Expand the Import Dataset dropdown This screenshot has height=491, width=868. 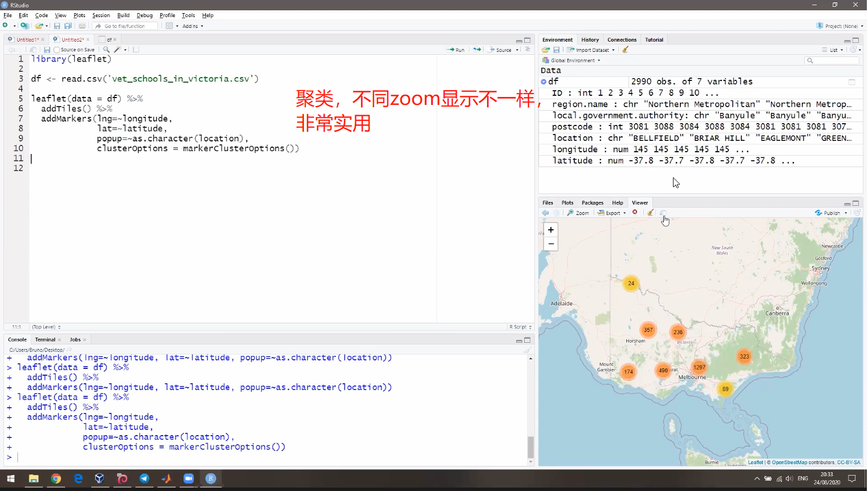point(591,50)
